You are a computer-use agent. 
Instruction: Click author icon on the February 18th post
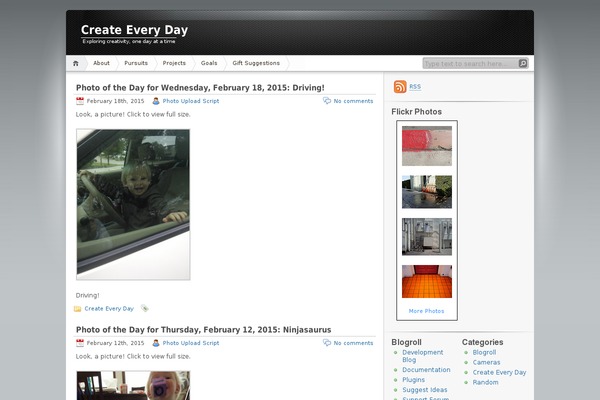pyautogui.click(x=156, y=101)
